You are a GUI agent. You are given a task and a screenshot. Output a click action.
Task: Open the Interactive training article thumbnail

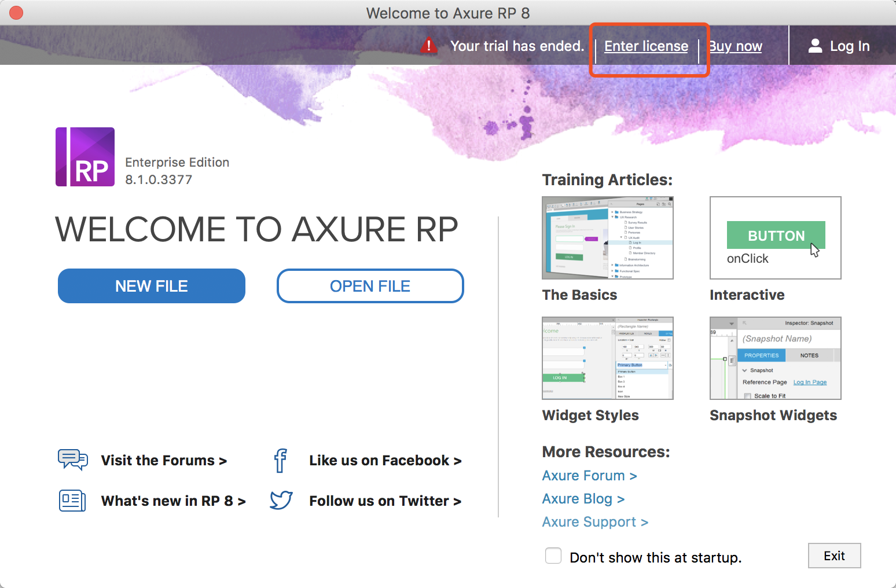[775, 237]
